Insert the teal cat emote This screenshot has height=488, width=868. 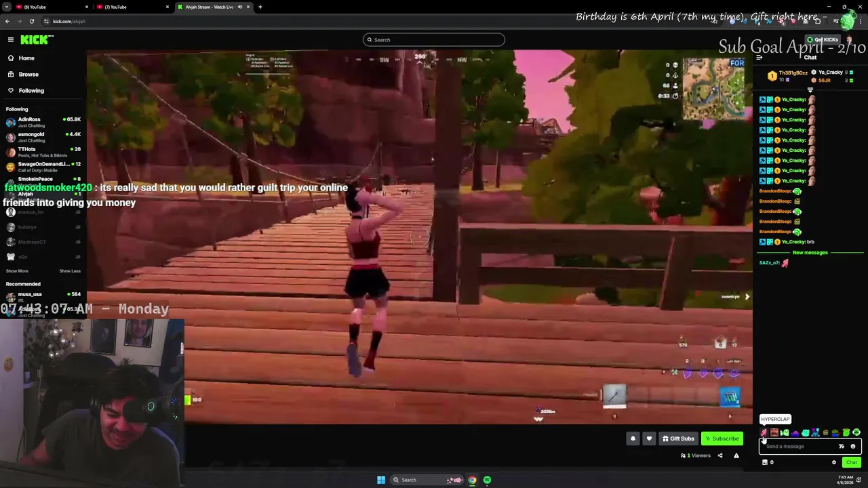coord(805,432)
